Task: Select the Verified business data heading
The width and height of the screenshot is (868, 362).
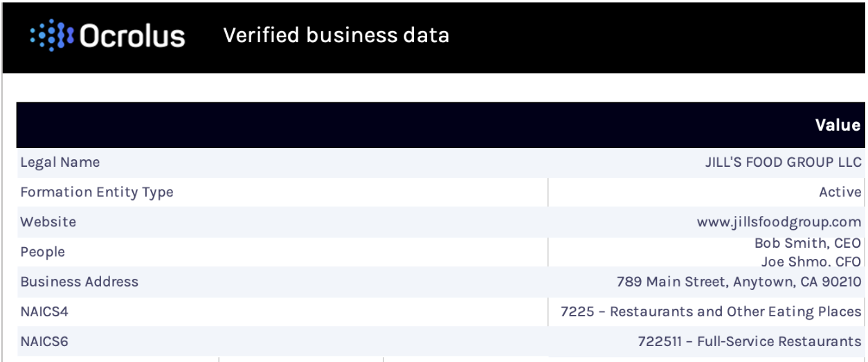Action: (336, 35)
